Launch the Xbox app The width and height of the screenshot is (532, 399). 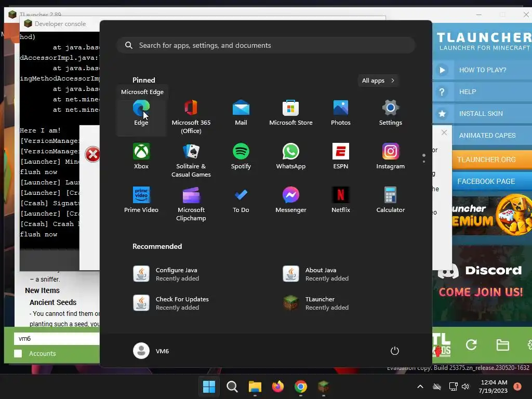[141, 156]
